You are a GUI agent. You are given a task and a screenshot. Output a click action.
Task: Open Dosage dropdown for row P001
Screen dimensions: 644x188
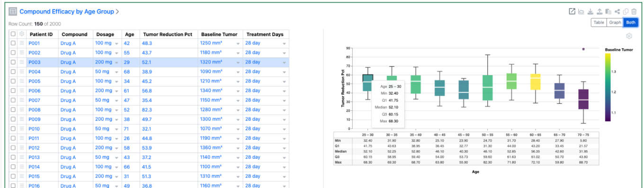(x=116, y=44)
